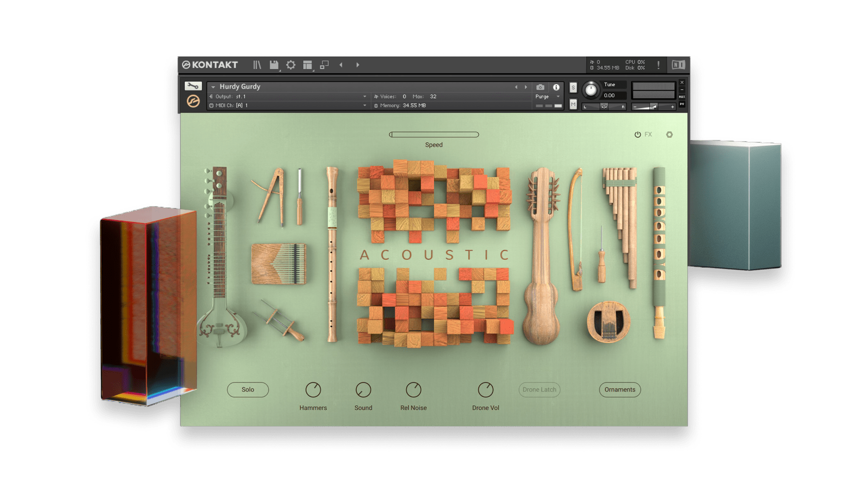Click the settings gear on the green panel
Image resolution: width=868 pixels, height=488 pixels.
(670, 134)
